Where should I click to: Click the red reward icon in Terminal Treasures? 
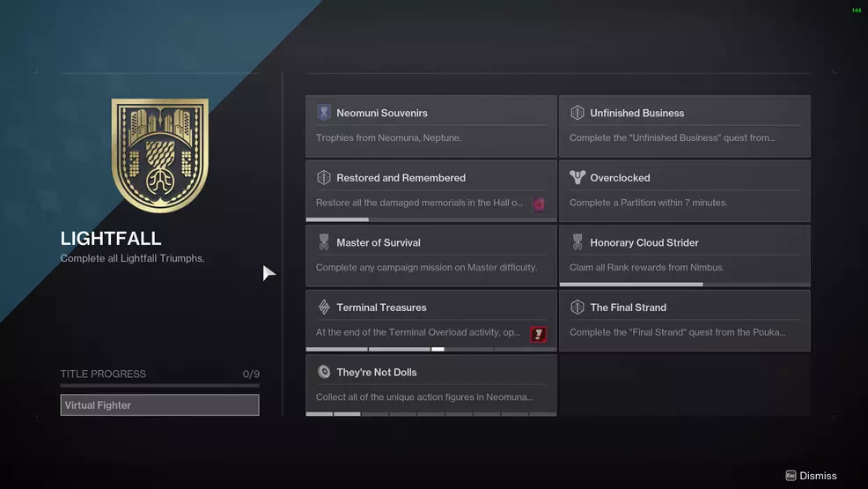[x=538, y=334]
